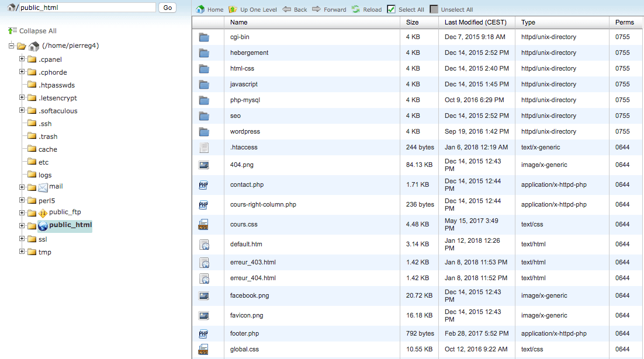This screenshot has height=359, width=644.
Task: Click the path home icon before public_html field
Action: [12, 8]
